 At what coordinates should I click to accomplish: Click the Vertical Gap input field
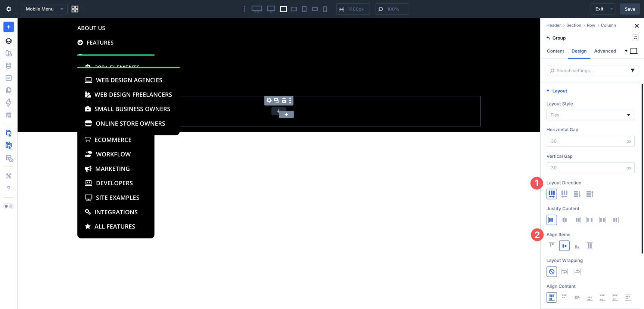[x=590, y=168]
